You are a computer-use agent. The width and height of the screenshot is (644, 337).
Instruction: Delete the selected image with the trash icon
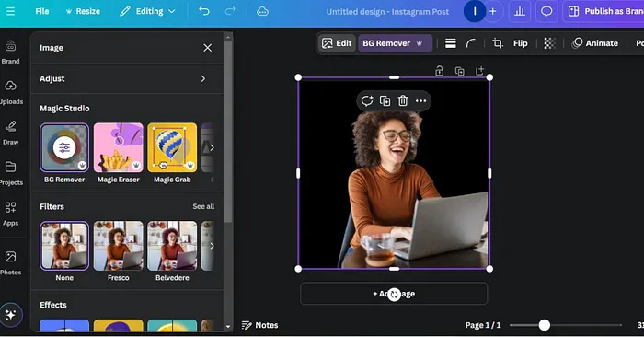click(x=403, y=100)
